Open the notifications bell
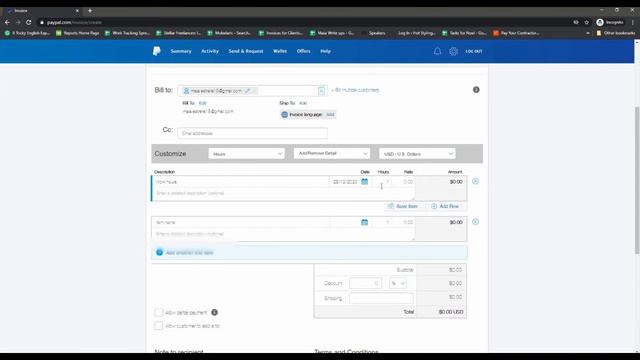Screen dimensions: 640x360 [437, 51]
